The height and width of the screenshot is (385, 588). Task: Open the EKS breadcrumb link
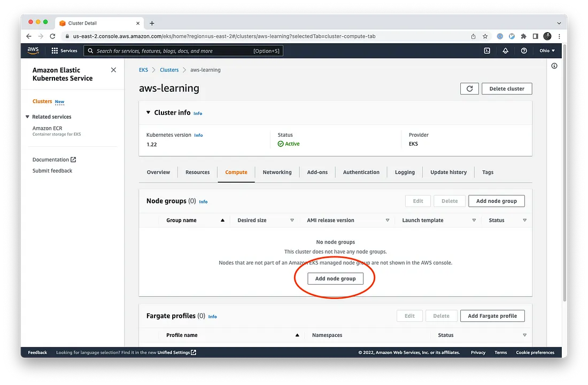pos(143,70)
